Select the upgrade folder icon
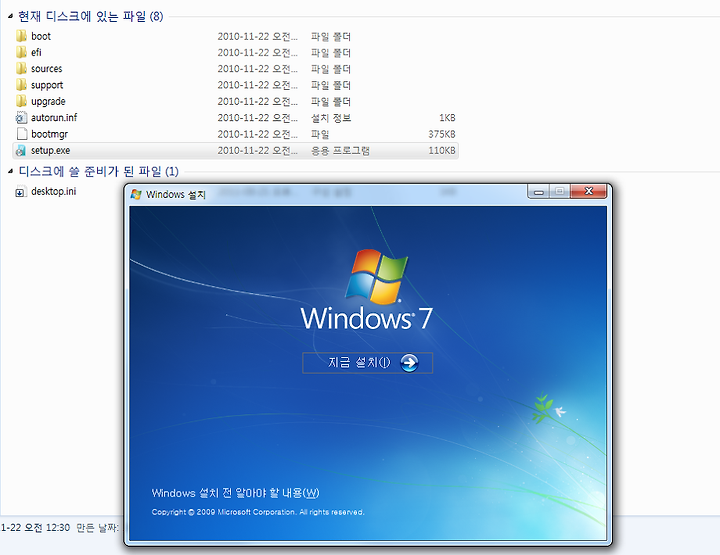Screen dimensions: 720x555 pyautogui.click(x=21, y=101)
